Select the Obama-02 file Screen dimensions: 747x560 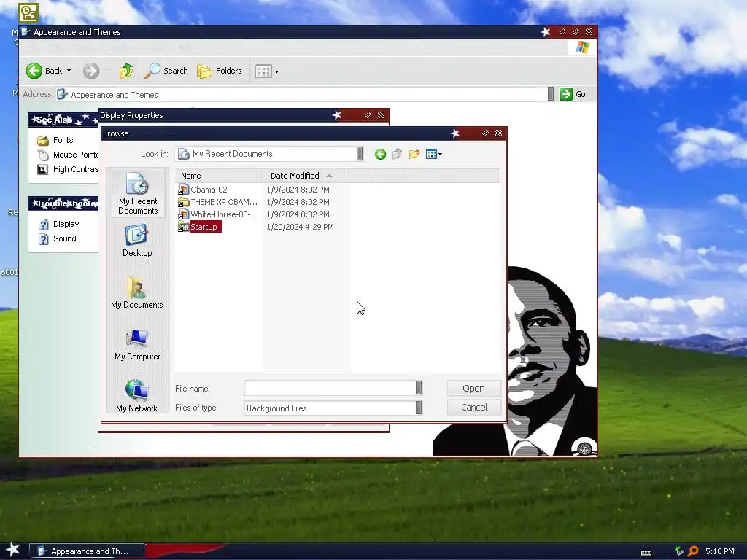[x=203, y=190]
